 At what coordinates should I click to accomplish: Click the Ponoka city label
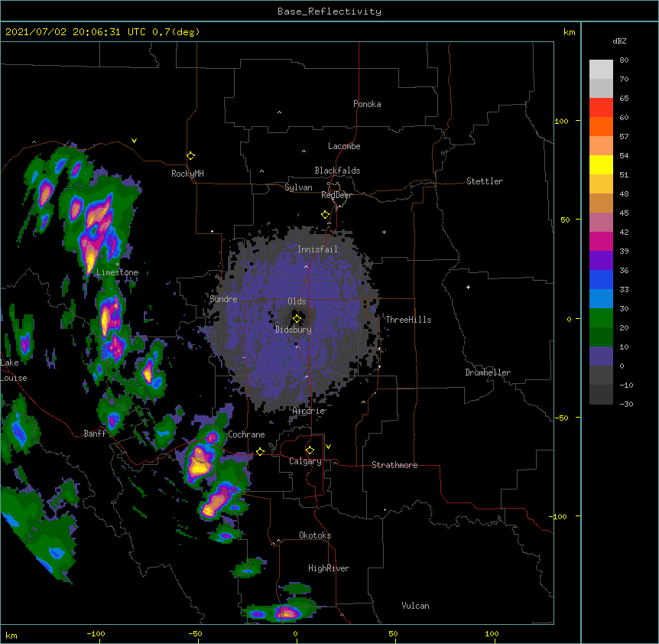[367, 104]
